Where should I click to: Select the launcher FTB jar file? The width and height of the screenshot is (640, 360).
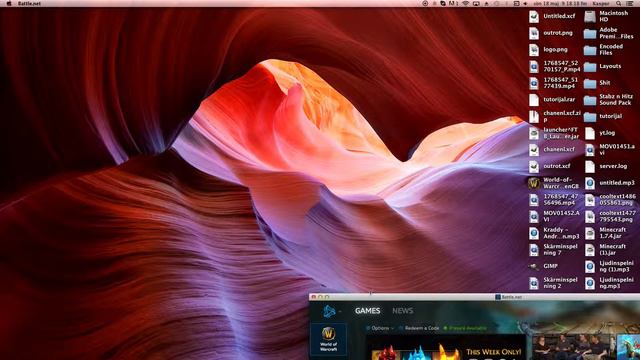click(554, 133)
